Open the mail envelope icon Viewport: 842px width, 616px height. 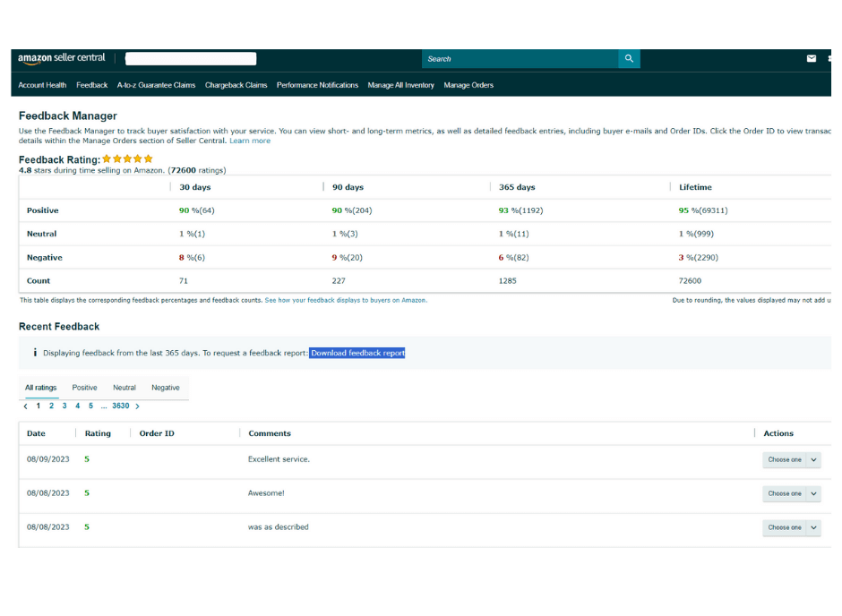click(812, 59)
